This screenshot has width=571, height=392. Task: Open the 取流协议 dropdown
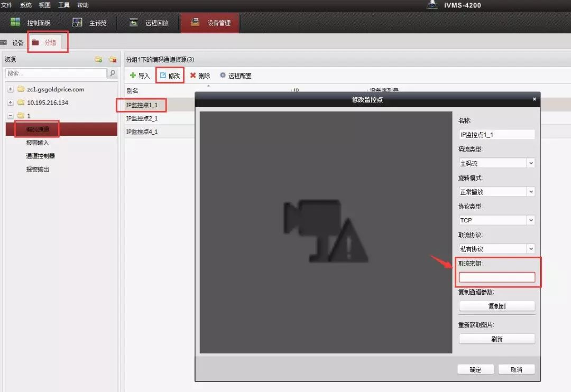(x=531, y=249)
